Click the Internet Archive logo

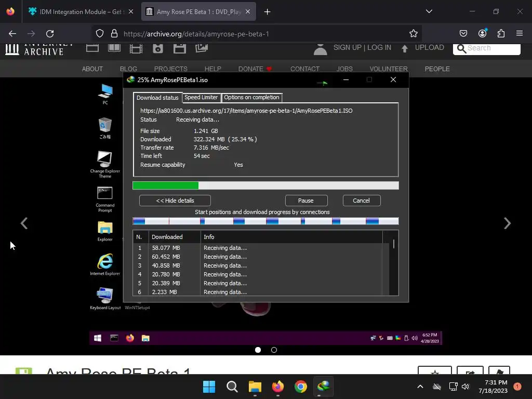point(38,49)
